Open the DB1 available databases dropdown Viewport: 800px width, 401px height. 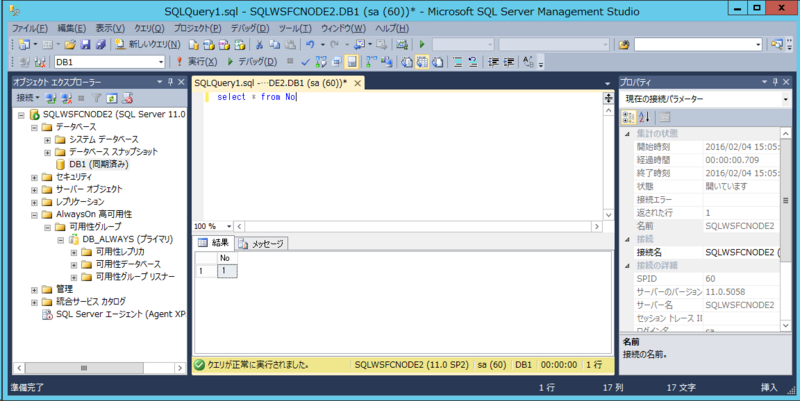(161, 62)
